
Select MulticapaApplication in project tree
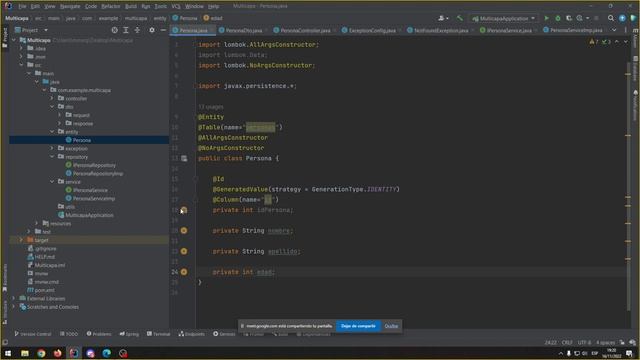[89, 215]
